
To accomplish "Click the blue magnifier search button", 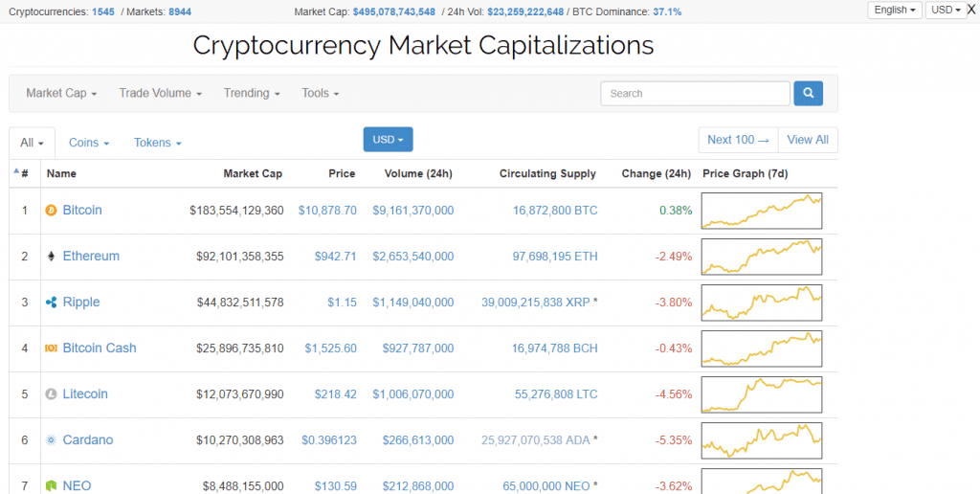I will point(808,93).
